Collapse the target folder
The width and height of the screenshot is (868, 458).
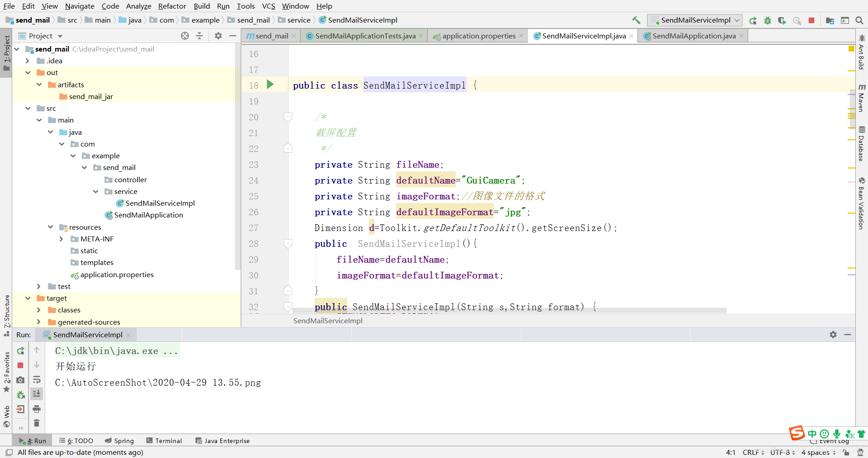(x=28, y=298)
